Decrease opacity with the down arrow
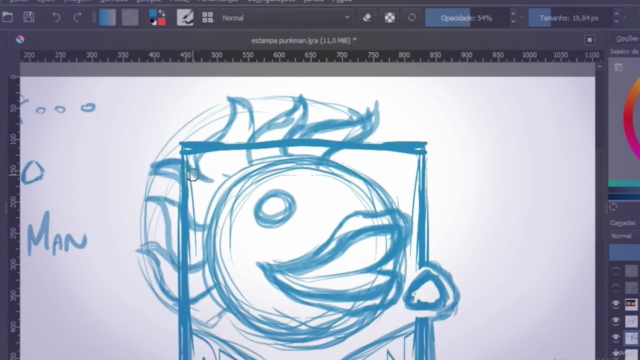 513,22
